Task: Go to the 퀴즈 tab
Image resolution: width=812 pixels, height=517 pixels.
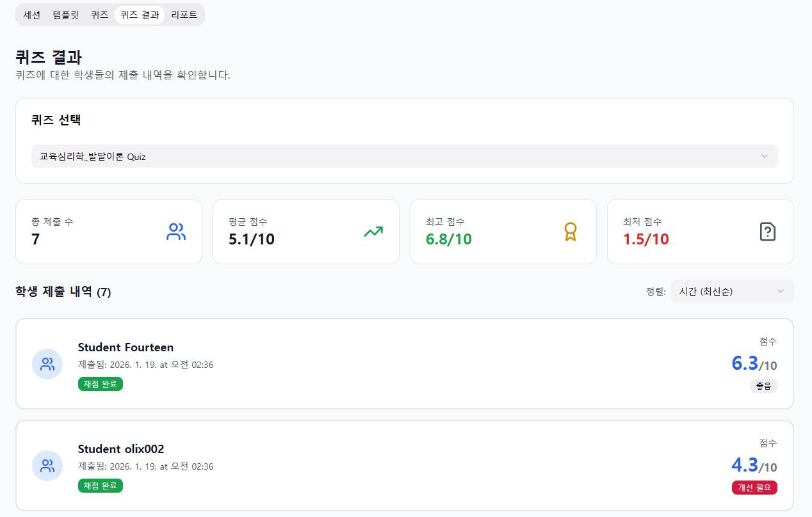Action: 99,15
